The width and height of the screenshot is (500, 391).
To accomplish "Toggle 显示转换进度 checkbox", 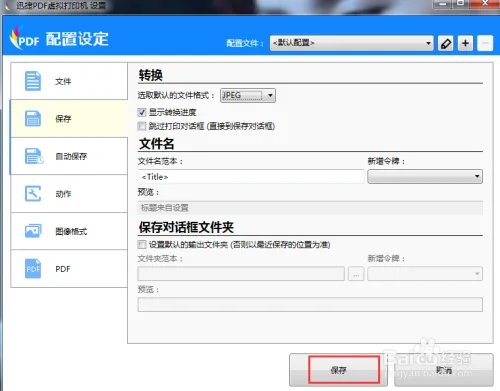I will (142, 112).
